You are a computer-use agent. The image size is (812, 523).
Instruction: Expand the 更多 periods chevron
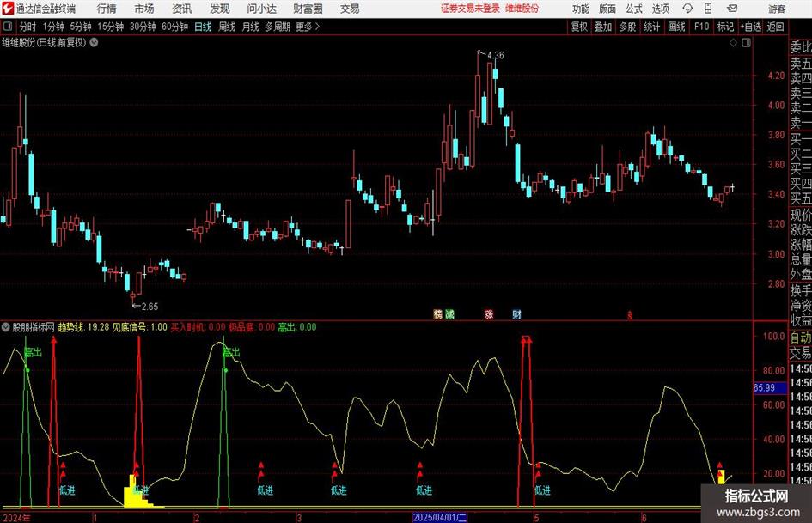coord(317,27)
